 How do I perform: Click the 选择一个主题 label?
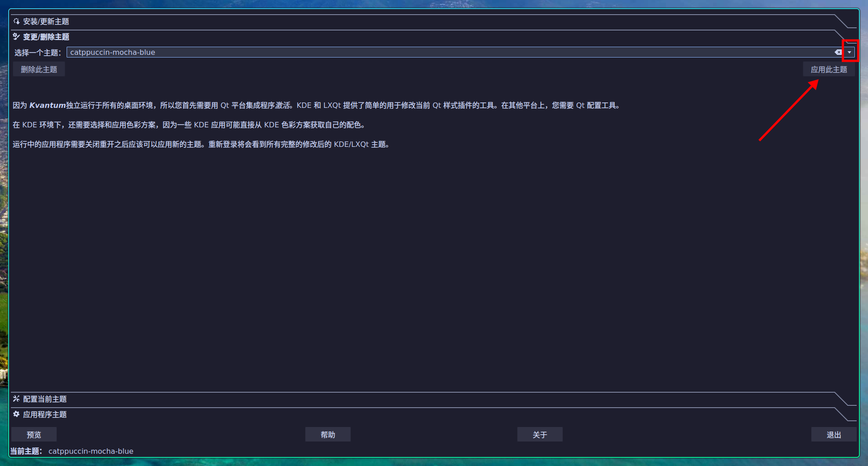pos(38,53)
